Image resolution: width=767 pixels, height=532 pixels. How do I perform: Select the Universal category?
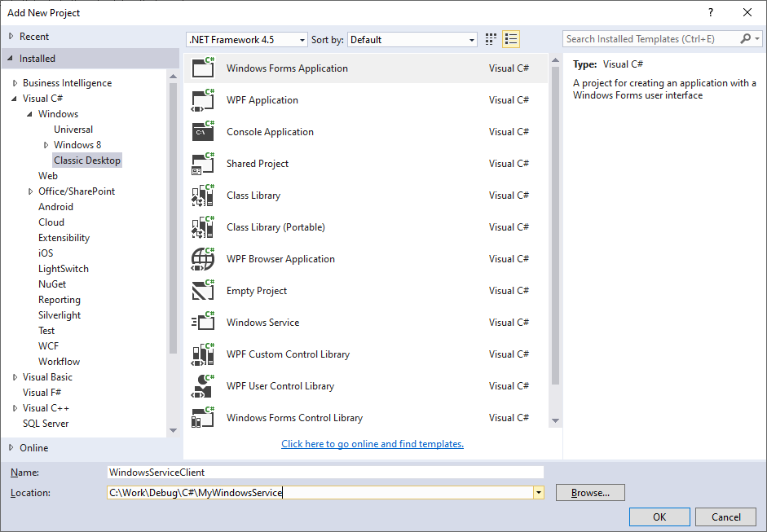(x=73, y=129)
